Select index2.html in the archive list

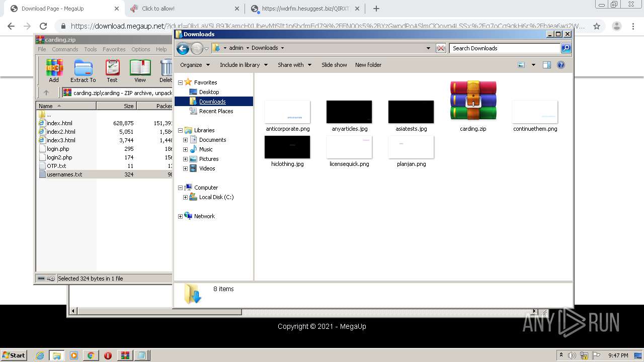click(61, 132)
